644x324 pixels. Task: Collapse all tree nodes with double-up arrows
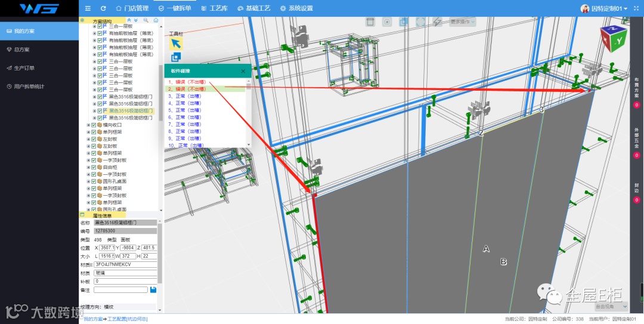(x=129, y=20)
